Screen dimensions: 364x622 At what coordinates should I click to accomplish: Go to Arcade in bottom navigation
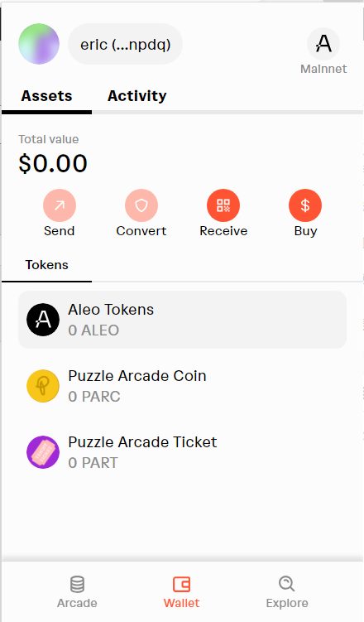point(77,592)
